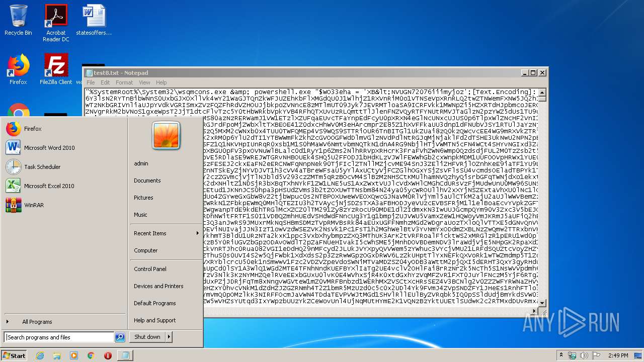Screen dimensions: 644x362
Task: Open Default Programs
Action: tap(154, 303)
